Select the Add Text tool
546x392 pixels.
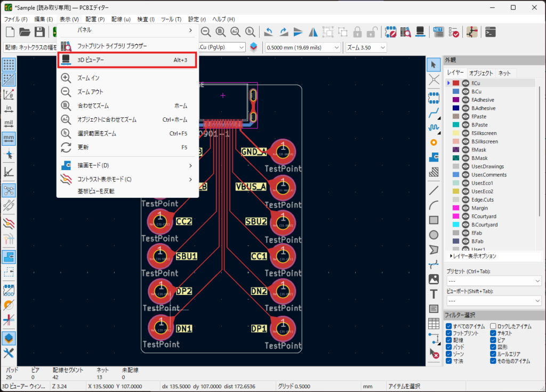(434, 294)
